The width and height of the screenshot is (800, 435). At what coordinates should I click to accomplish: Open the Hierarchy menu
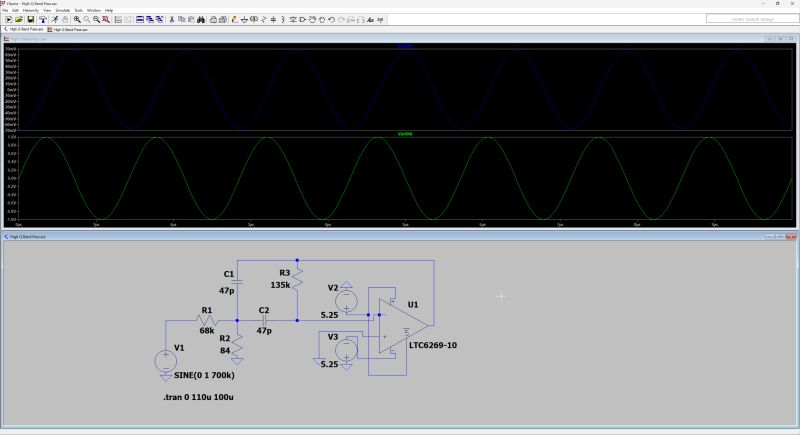tap(31, 10)
